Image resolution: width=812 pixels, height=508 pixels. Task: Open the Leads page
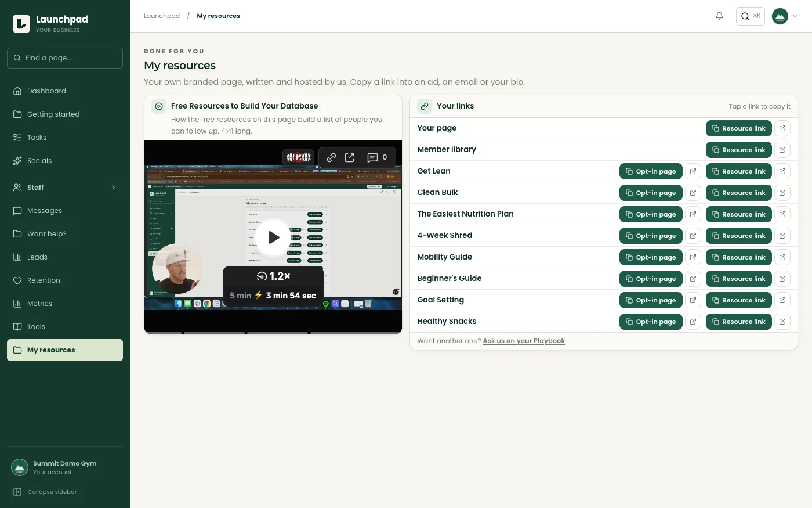tap(65, 257)
